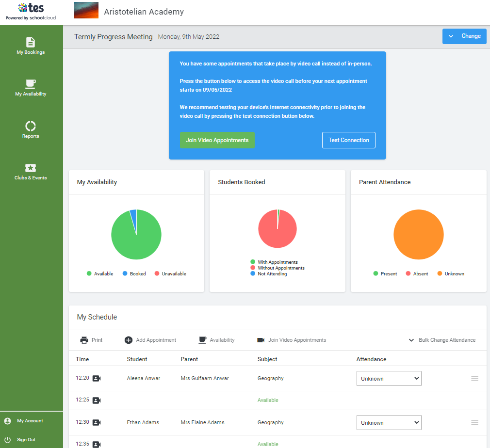
Task: Click the My Schedule heading
Action: pyautogui.click(x=97, y=317)
